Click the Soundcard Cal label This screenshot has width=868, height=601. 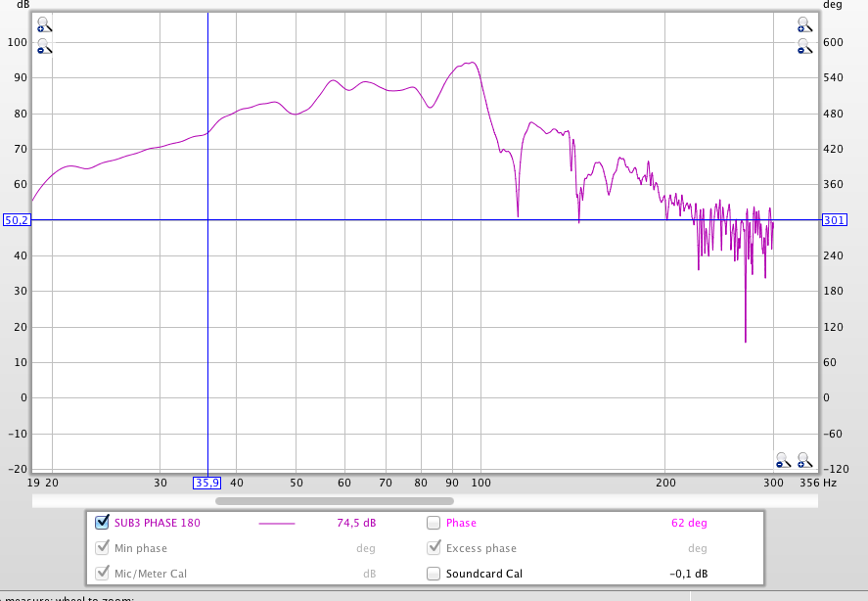[x=484, y=574]
